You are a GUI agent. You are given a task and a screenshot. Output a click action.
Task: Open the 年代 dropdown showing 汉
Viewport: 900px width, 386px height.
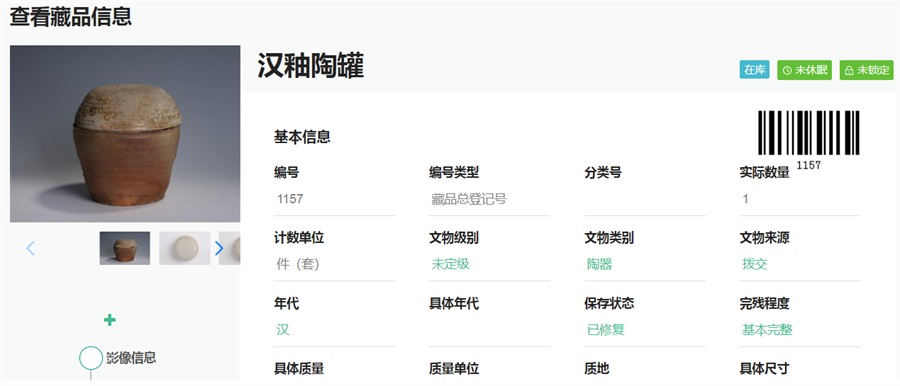click(335, 330)
